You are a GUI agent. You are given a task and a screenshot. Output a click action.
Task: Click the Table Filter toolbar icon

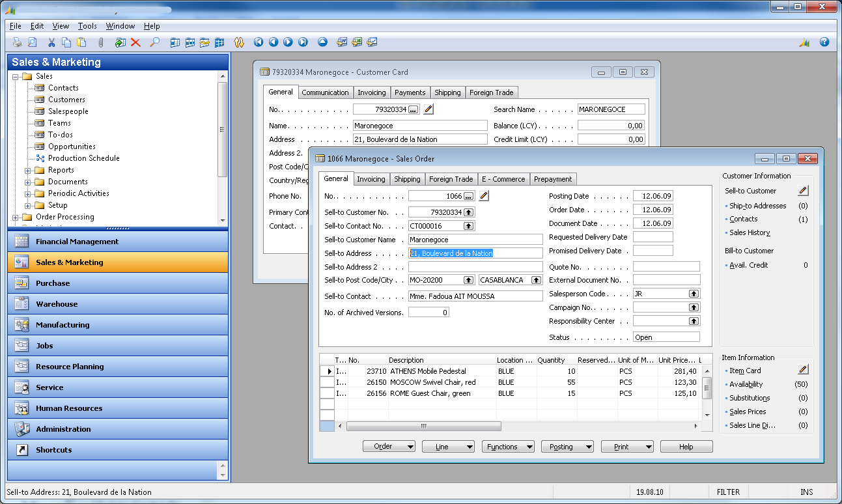tap(189, 42)
